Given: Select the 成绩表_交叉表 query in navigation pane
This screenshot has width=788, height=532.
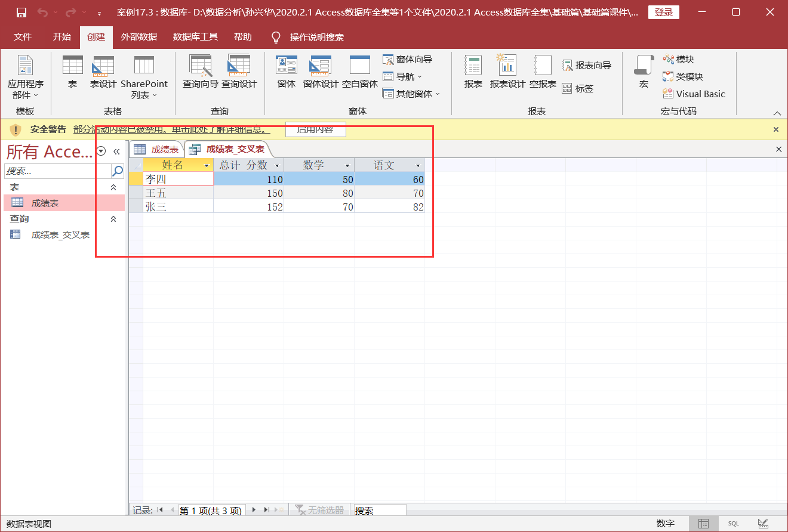Looking at the screenshot, I should click(64, 235).
